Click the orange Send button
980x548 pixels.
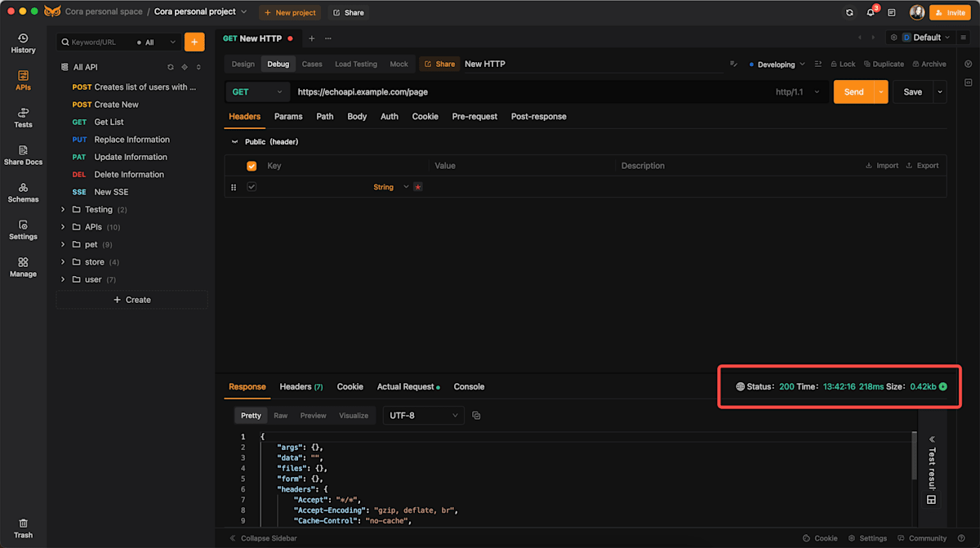[853, 92]
